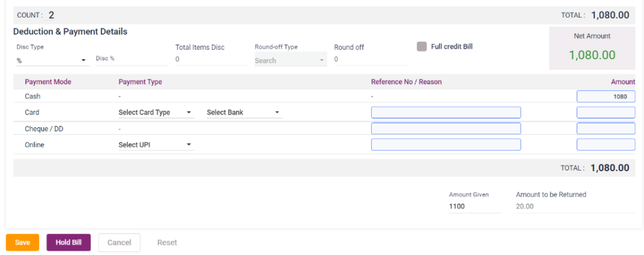Click the Cheque / DD amount field
Screen dimensions: 644x255
click(605, 128)
